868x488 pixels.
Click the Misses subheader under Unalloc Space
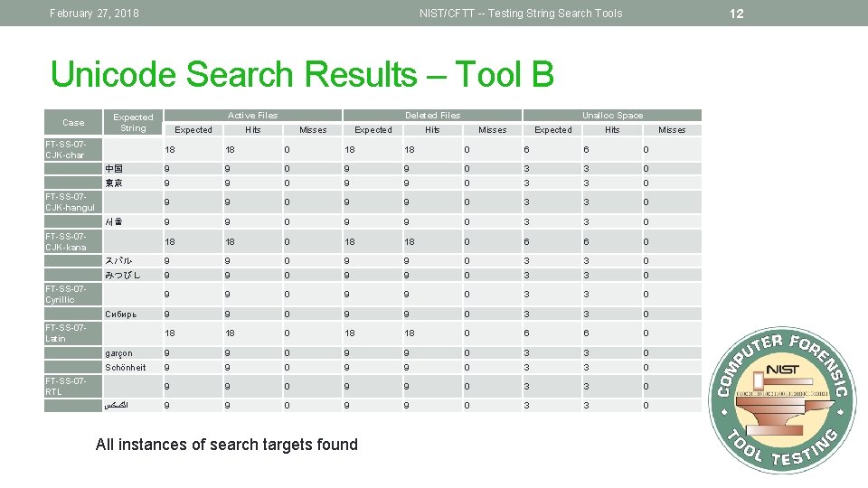672,129
